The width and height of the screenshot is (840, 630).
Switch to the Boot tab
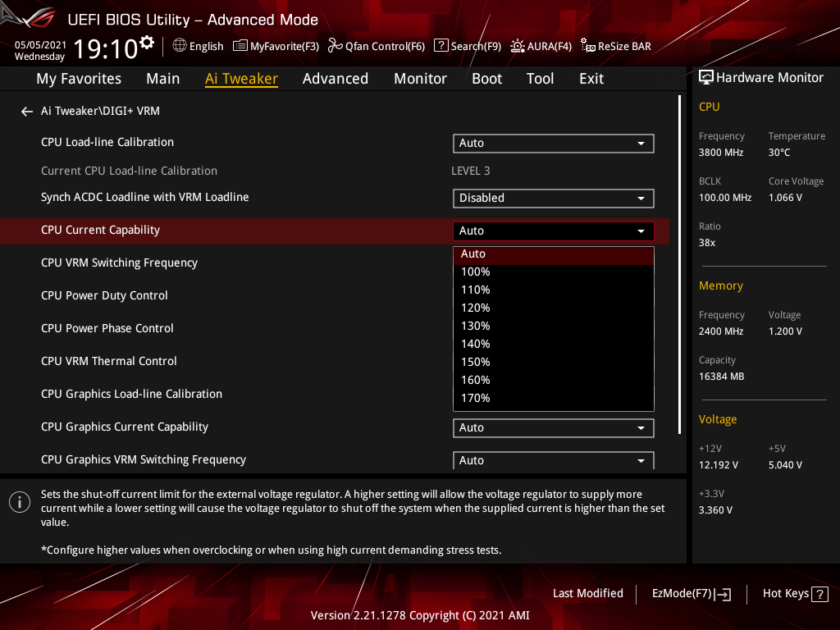pyautogui.click(x=487, y=79)
